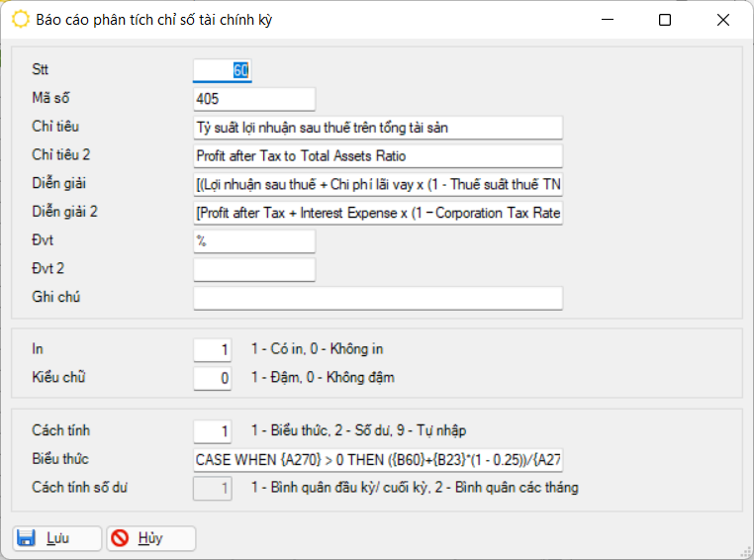Focus the Stt number field
This screenshot has width=754, height=560.
222,70
